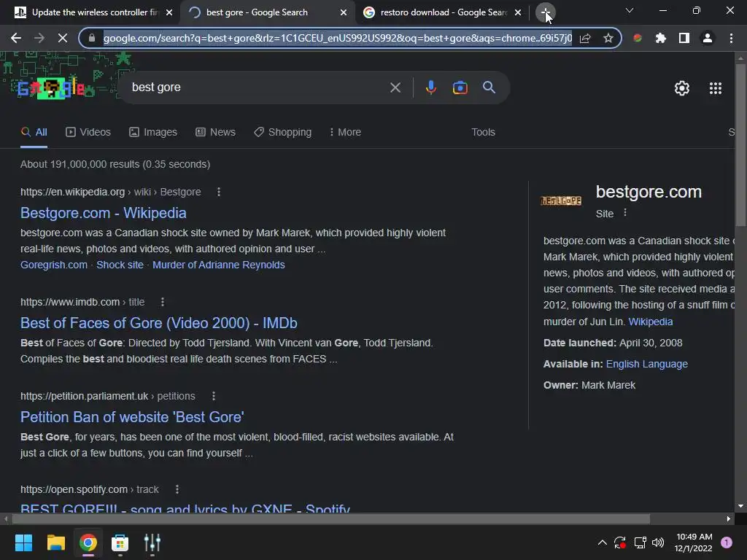Open the Shock site sublink
747x560 pixels.
[120, 265]
